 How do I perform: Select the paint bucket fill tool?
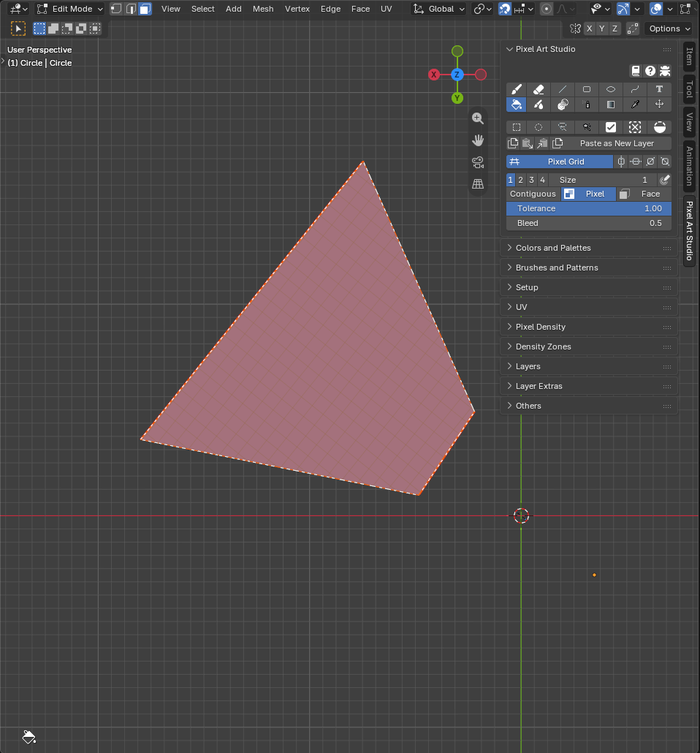point(516,105)
